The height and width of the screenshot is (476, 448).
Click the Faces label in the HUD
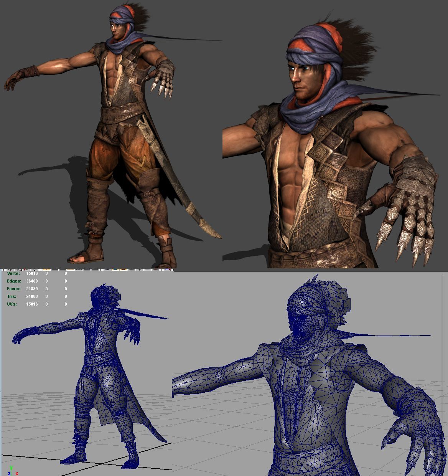click(13, 289)
